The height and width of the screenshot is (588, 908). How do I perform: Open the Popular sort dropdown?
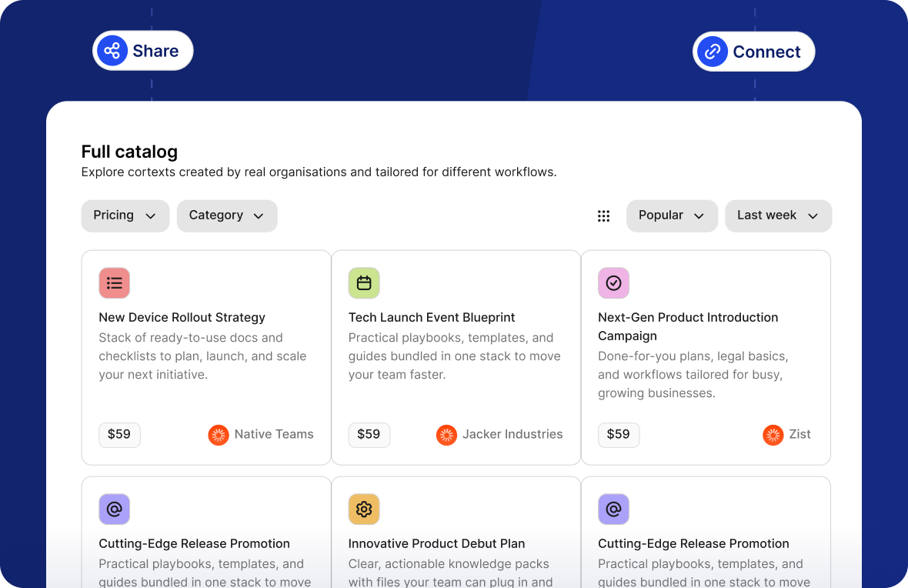tap(671, 215)
